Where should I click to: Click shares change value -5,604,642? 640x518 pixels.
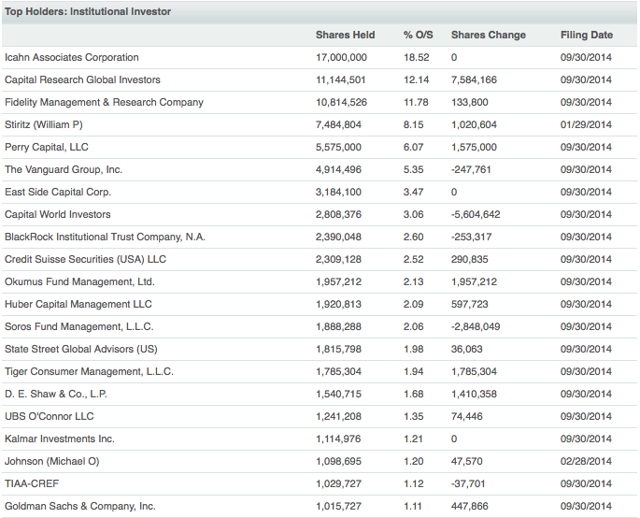pyautogui.click(x=476, y=215)
